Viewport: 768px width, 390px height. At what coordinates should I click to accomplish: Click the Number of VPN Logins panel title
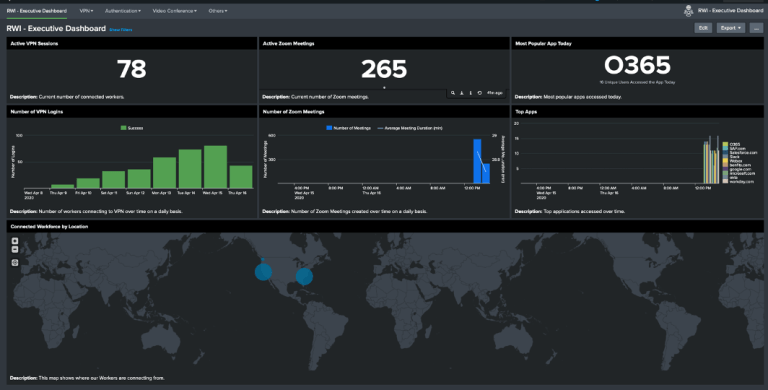click(37, 112)
